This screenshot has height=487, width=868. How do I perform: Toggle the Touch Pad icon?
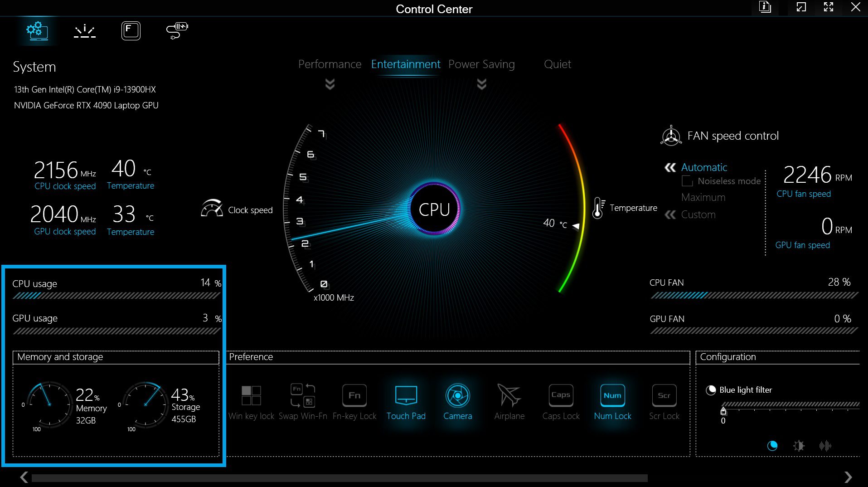click(x=406, y=396)
